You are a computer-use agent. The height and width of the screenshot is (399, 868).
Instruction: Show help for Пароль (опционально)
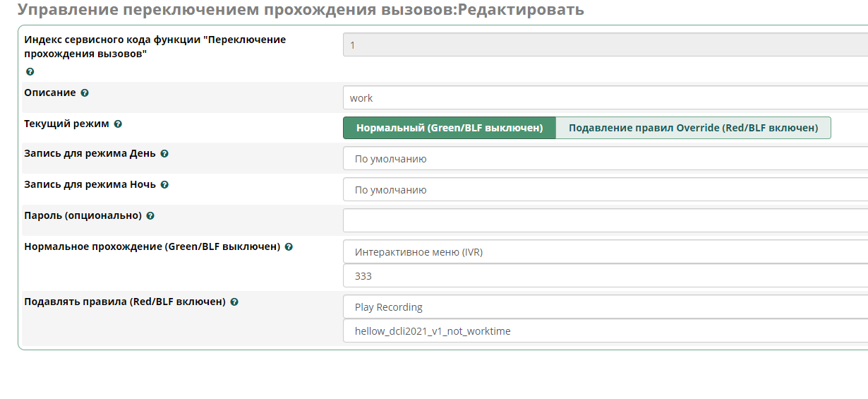[x=150, y=216]
